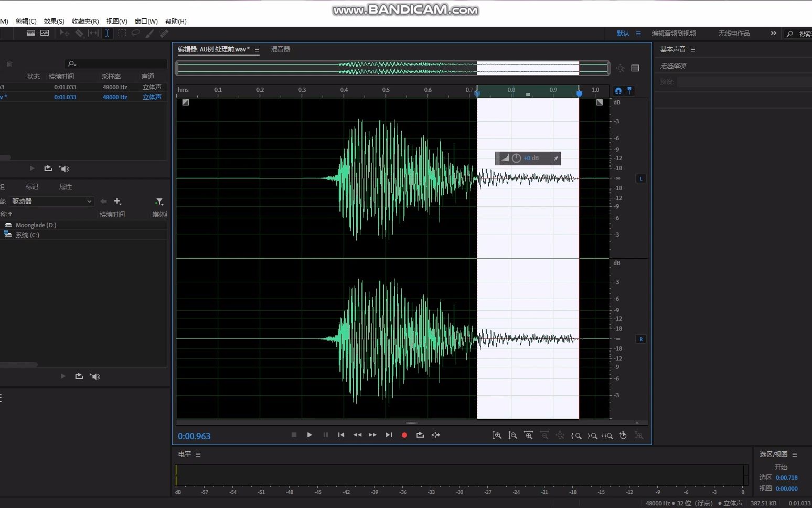Select the Slip tool
This screenshot has height=508, width=812.
tap(93, 33)
